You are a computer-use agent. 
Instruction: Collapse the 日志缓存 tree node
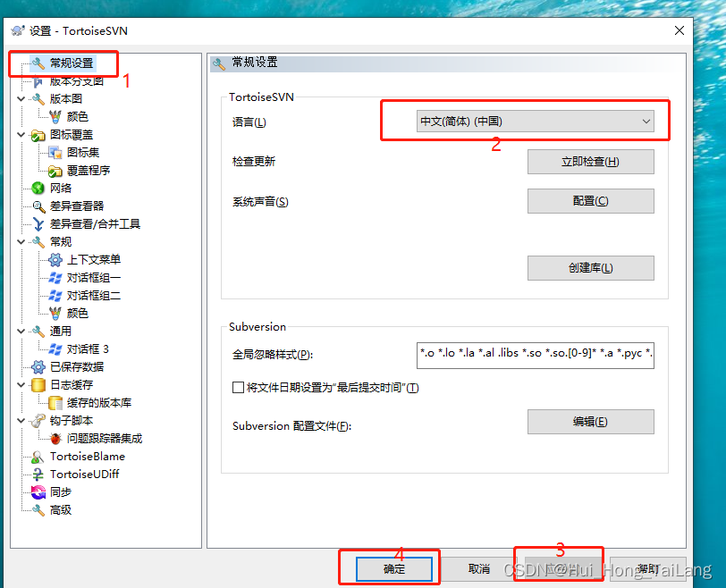click(21, 385)
